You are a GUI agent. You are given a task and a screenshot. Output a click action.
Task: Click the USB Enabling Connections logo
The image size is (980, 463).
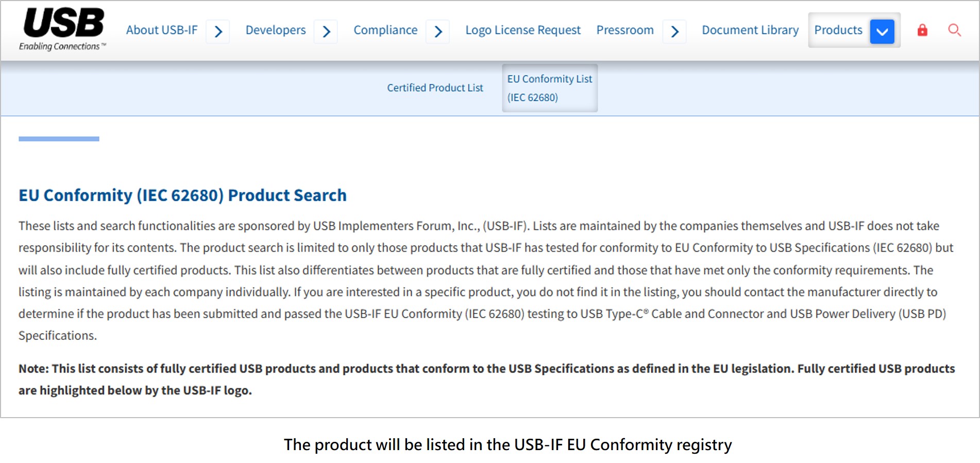point(63,29)
